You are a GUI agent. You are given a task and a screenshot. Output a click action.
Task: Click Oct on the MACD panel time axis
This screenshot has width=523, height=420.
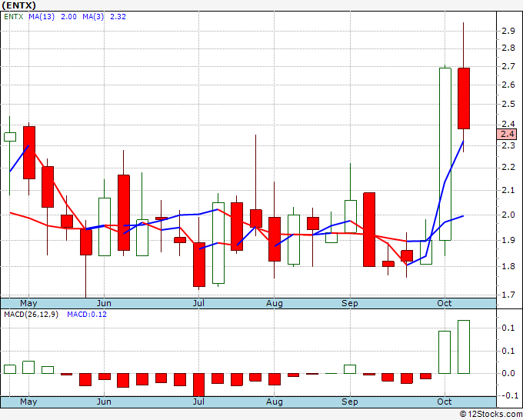click(445, 402)
